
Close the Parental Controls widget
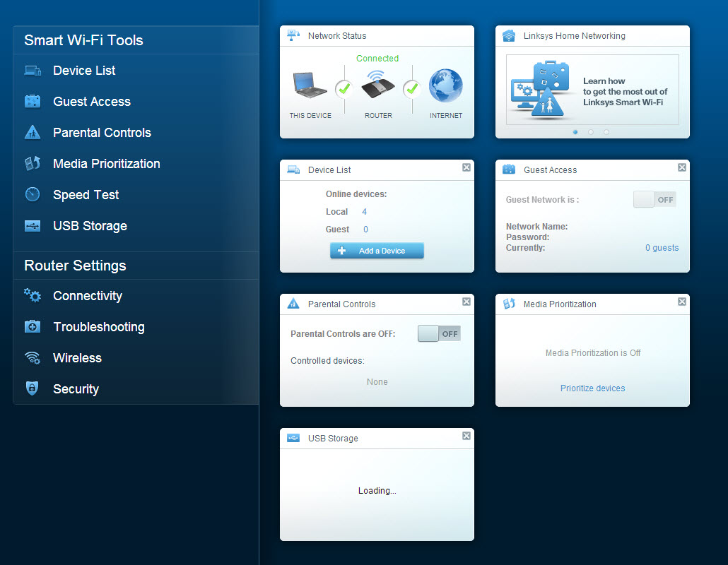pos(466,302)
